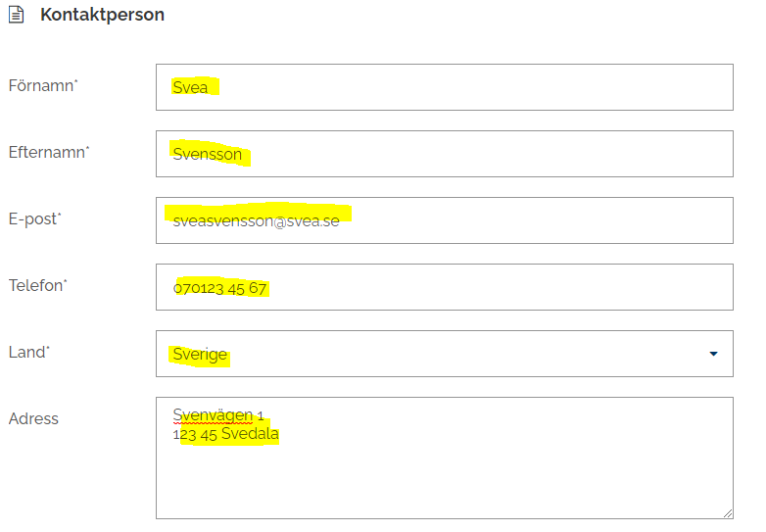
Task: Click the Kontaktperson section heading
Action: pos(102,16)
